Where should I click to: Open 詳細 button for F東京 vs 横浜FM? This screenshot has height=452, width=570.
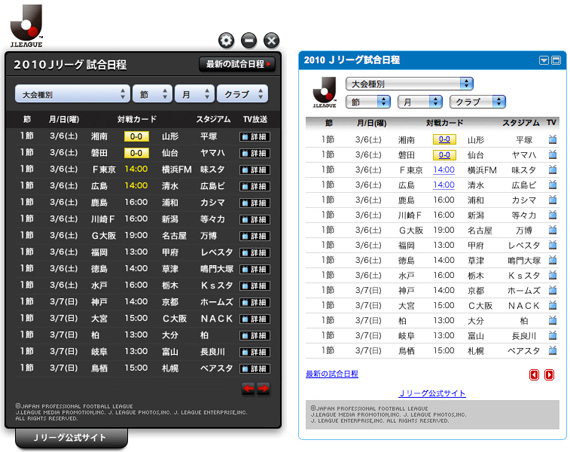tap(254, 170)
